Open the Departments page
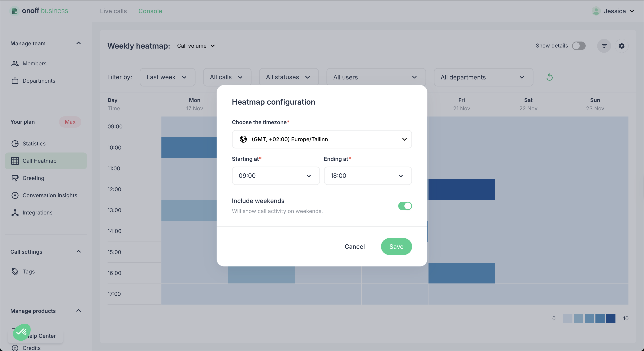 (x=46, y=81)
